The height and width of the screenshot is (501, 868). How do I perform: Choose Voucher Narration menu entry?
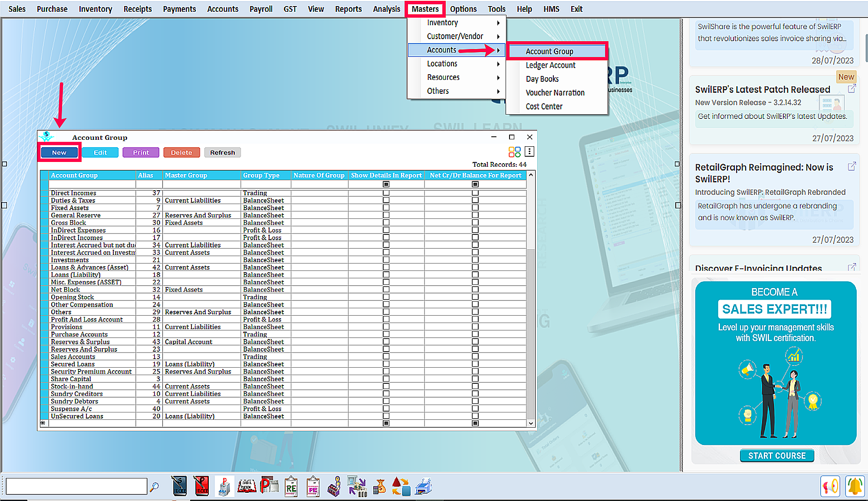557,92
